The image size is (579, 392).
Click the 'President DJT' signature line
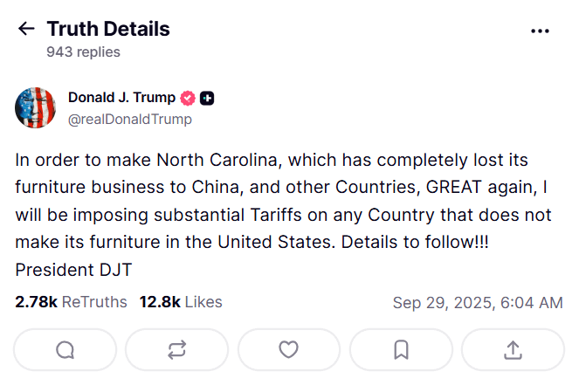[73, 269]
